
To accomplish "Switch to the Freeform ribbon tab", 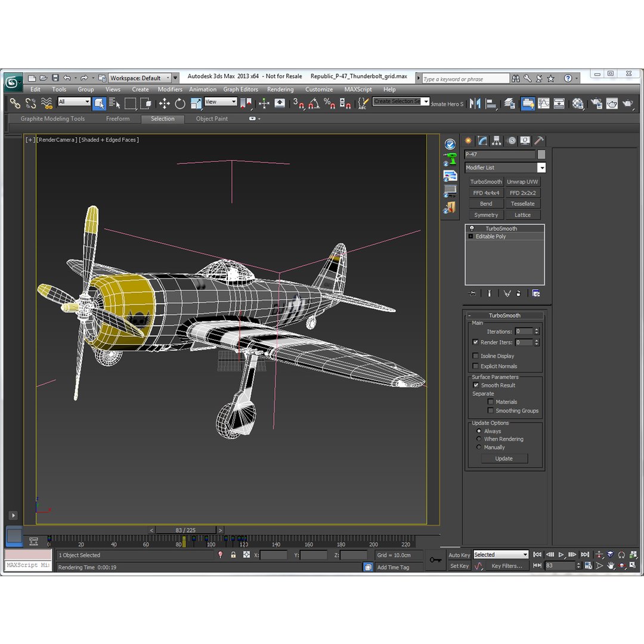I will (117, 119).
